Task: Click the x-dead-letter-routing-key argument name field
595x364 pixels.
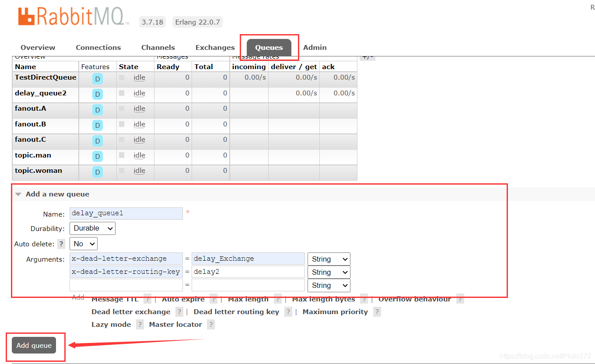Action: [x=126, y=272]
